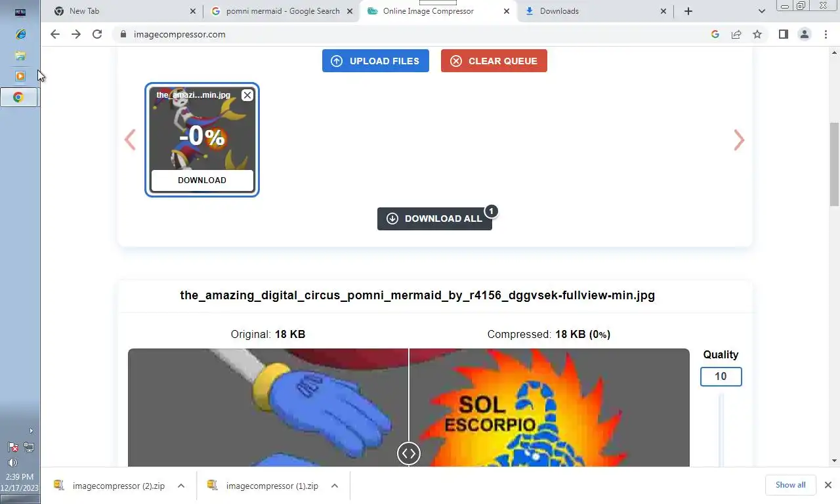
Task: Open the Chrome profile menu
Action: coord(805,34)
